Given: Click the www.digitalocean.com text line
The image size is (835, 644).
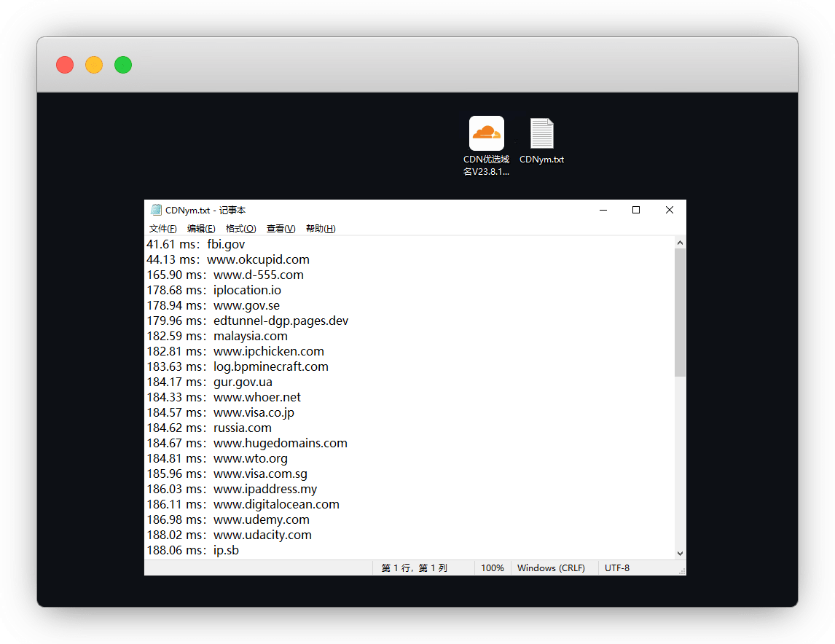Looking at the screenshot, I should [276, 504].
